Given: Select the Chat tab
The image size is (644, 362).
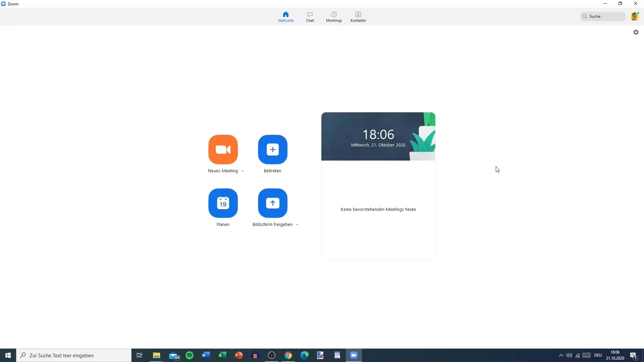Looking at the screenshot, I should click(310, 16).
